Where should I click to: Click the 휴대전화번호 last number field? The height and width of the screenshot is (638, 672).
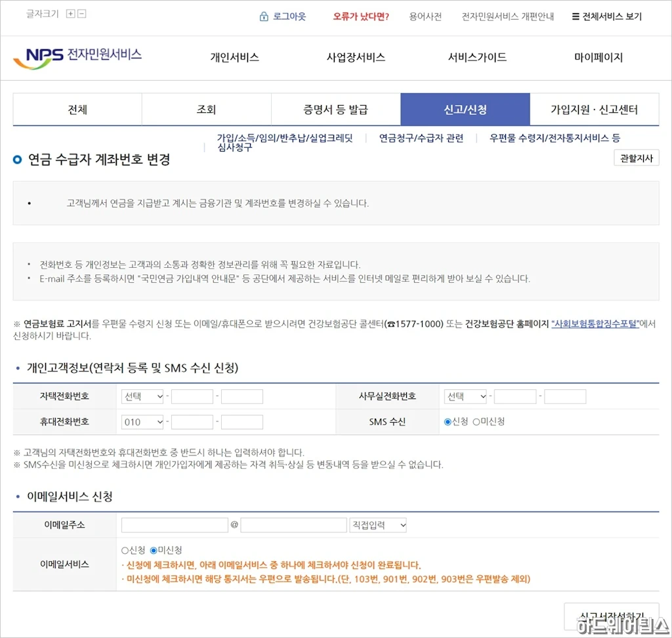pos(242,422)
